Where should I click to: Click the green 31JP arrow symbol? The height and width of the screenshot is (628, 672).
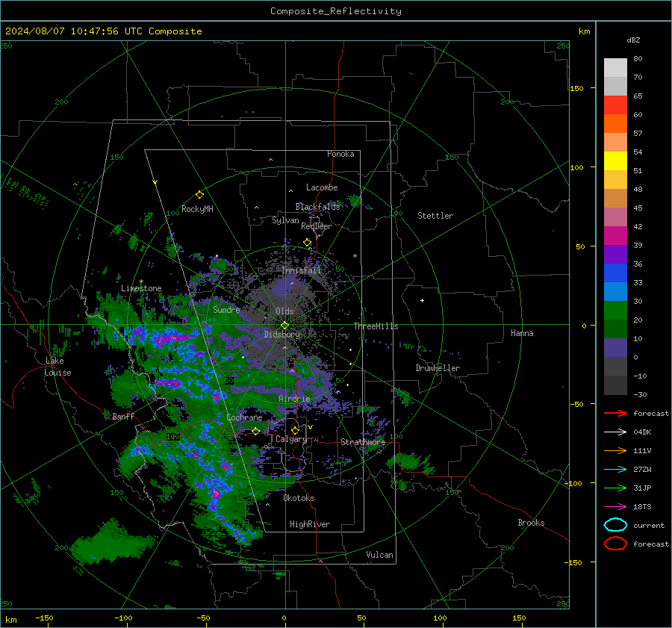click(615, 488)
